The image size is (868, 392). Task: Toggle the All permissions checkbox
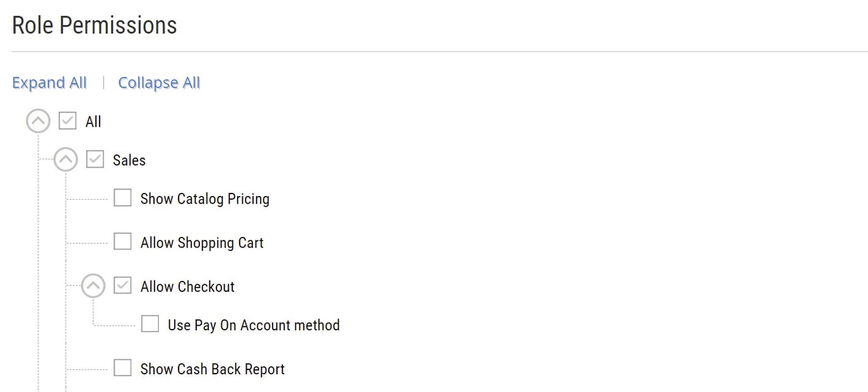[x=67, y=120]
